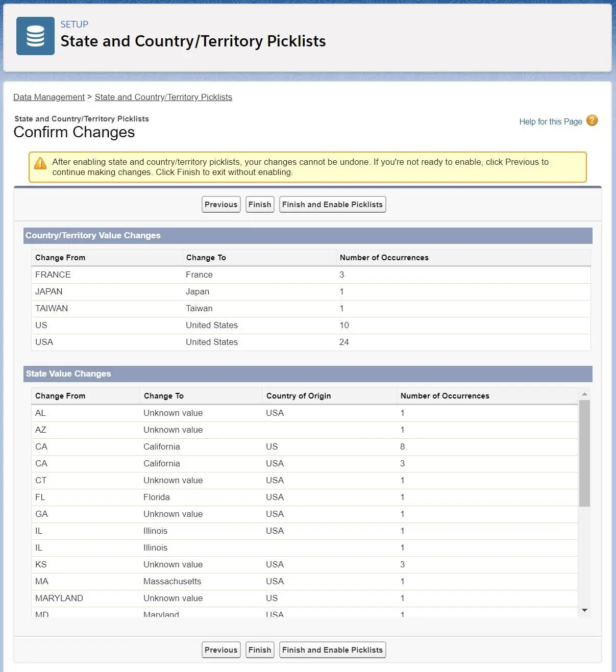Image resolution: width=616 pixels, height=672 pixels.
Task: Click the US origin in the MARYLAND row
Action: click(x=272, y=598)
